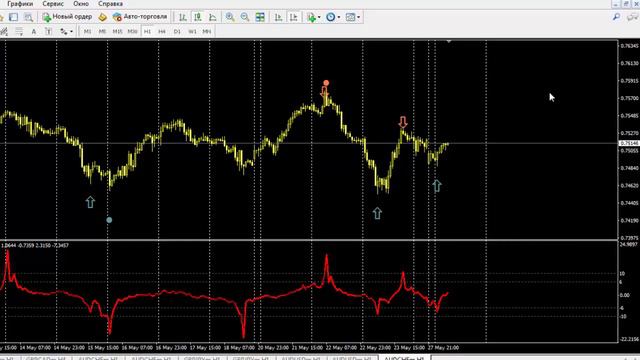Select the M1 timeframe
The height and width of the screenshot is (360, 640).
[87, 31]
